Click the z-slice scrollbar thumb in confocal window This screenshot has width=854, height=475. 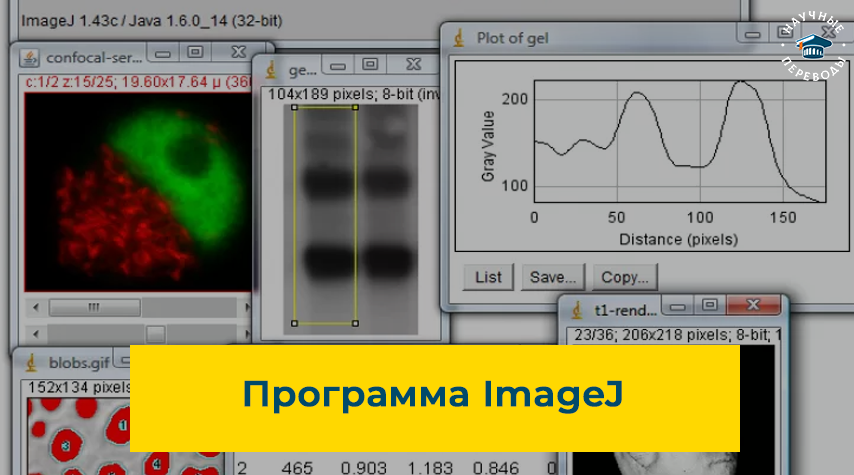155,334
